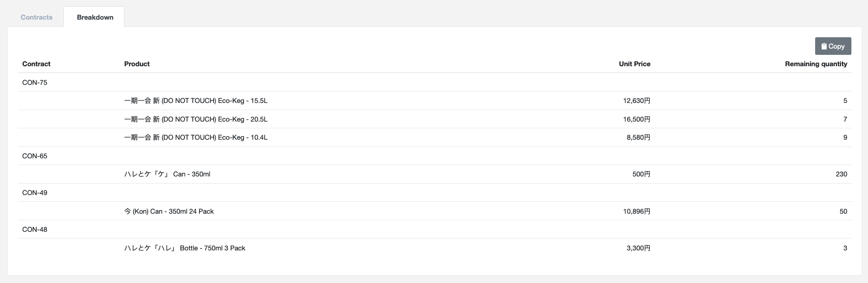This screenshot has height=283, width=868.
Task: Switch to the Contracts tab
Action: point(37,17)
